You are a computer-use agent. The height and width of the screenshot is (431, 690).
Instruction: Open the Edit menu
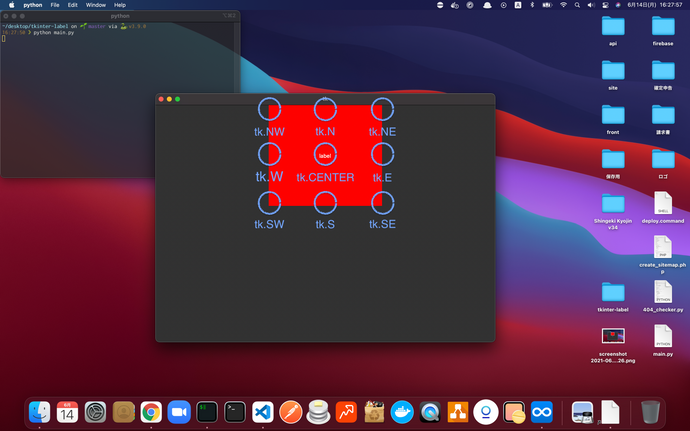click(x=72, y=5)
